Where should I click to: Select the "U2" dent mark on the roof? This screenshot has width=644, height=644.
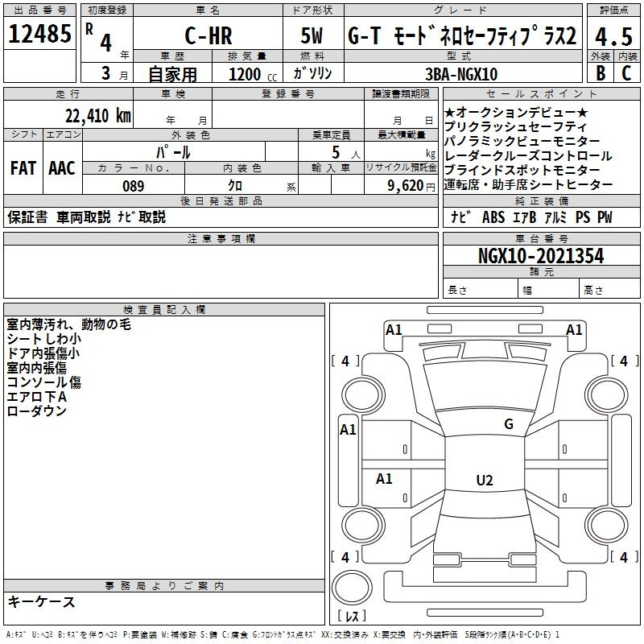[x=485, y=480]
